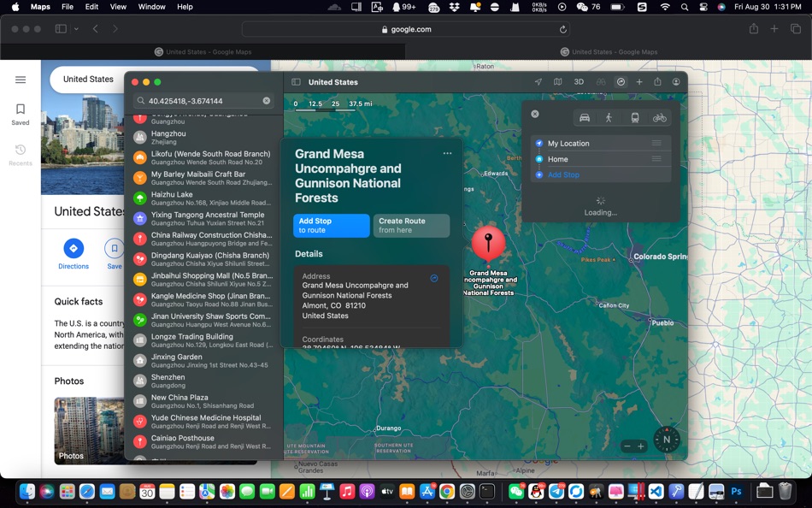Click the My Location route stop

tap(601, 143)
